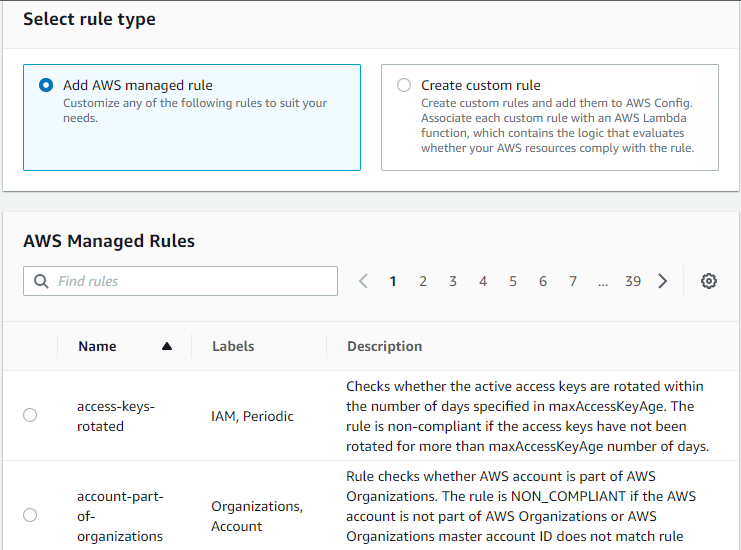Viewport: 741px width, 550px height.
Task: Sort rules by Name column arrow
Action: tap(167, 346)
